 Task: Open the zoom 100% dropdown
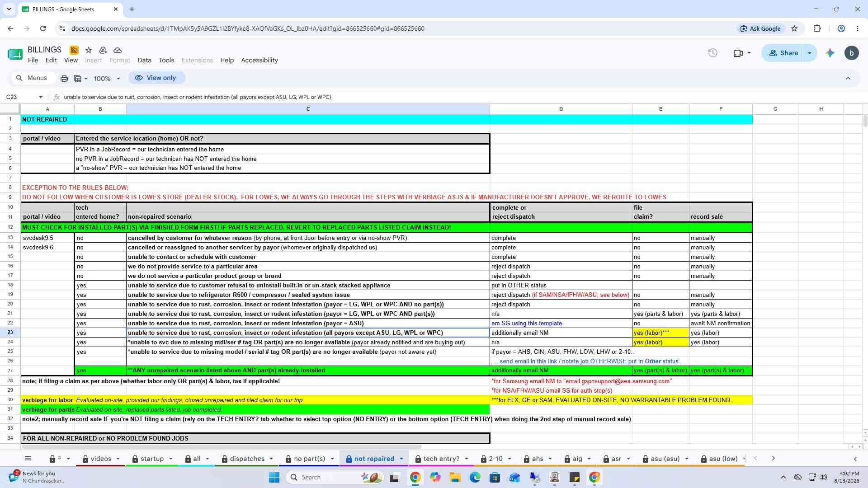pos(107,79)
